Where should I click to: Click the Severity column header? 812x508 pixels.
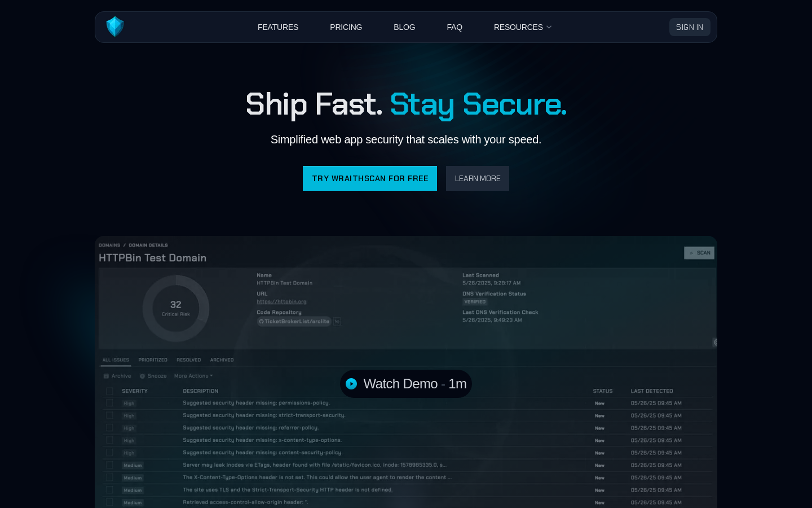coord(135,391)
